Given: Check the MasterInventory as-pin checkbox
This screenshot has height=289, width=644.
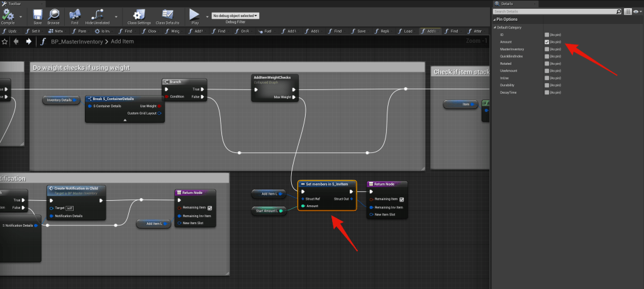Looking at the screenshot, I should pos(547,48).
